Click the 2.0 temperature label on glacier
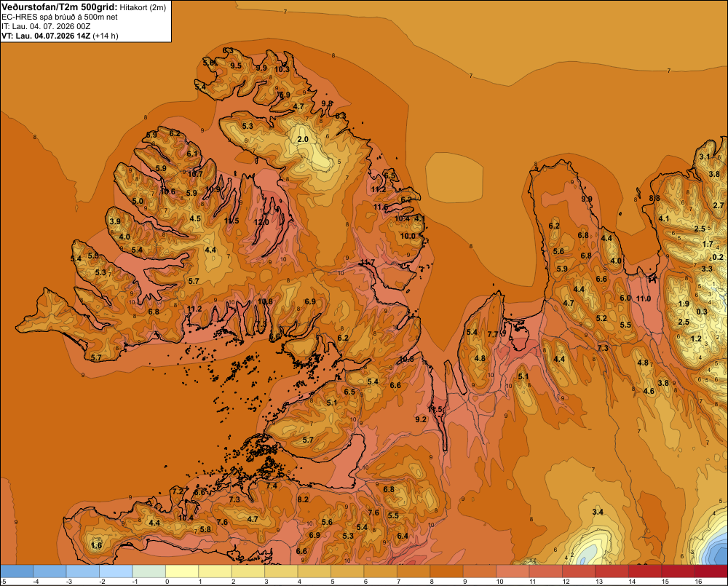 click(x=303, y=139)
